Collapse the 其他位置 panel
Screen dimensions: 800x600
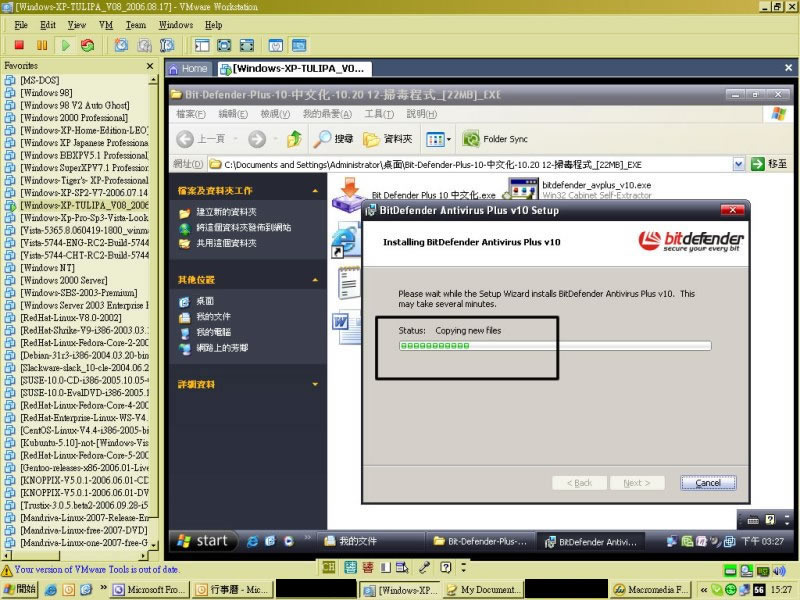click(x=315, y=280)
